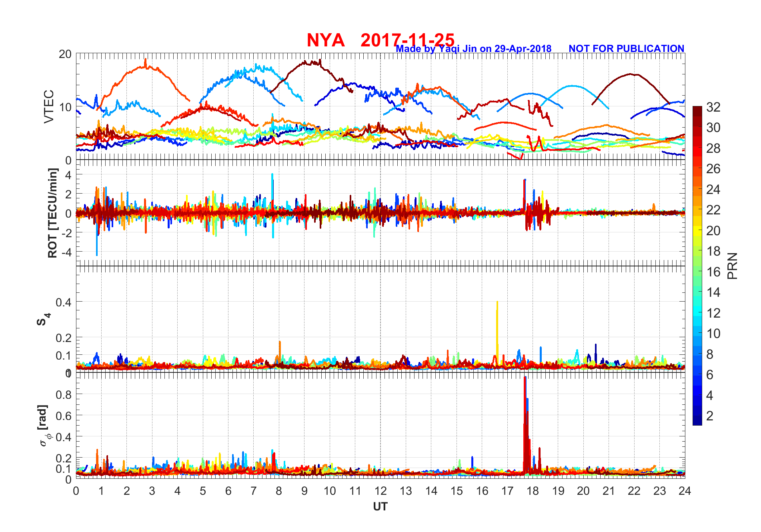
Task: Click the x-axis tick label 3
Action: pos(152,491)
